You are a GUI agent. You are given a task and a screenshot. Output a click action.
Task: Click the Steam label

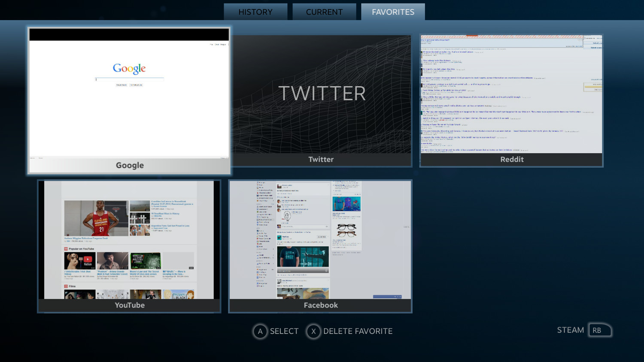coord(571,330)
